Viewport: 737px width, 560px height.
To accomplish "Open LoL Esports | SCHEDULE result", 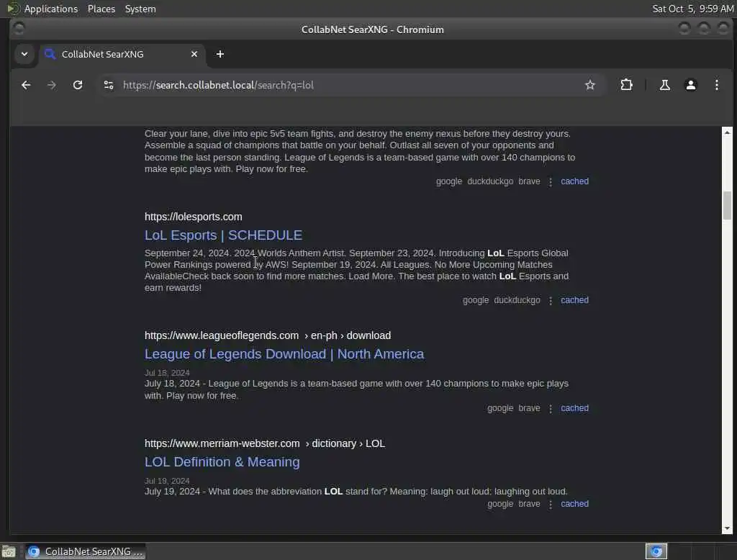I will (x=223, y=235).
